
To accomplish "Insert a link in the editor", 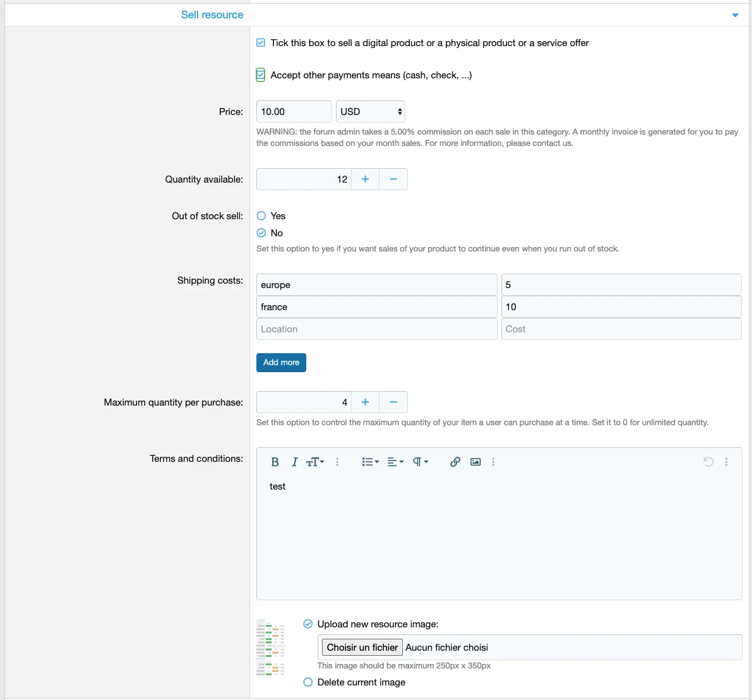I will (455, 462).
